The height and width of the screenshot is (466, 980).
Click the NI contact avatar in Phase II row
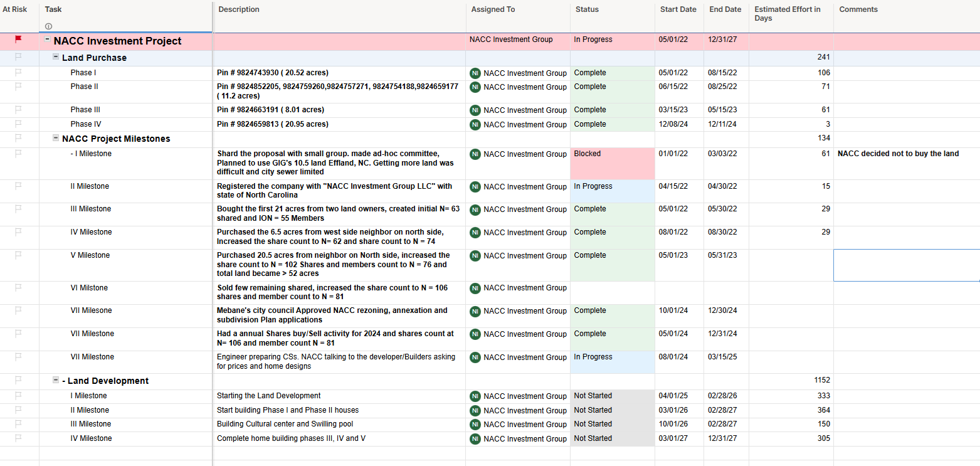475,87
